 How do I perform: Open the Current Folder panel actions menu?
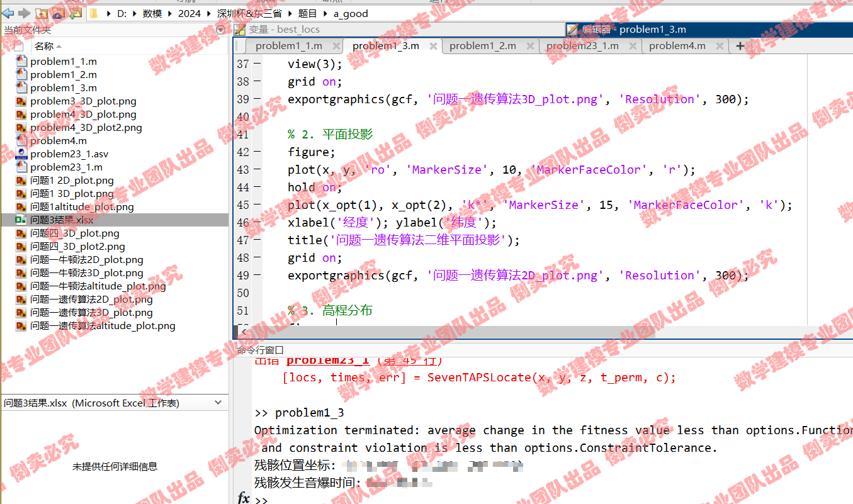pos(220,30)
